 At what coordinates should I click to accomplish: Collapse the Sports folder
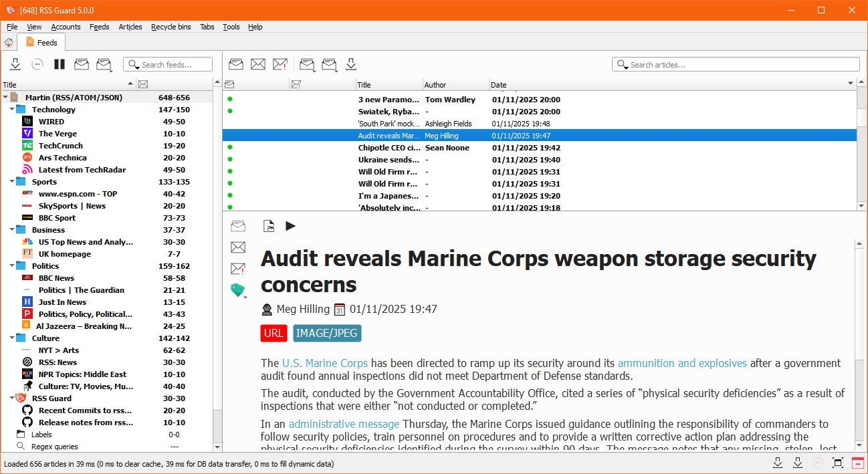pos(12,182)
